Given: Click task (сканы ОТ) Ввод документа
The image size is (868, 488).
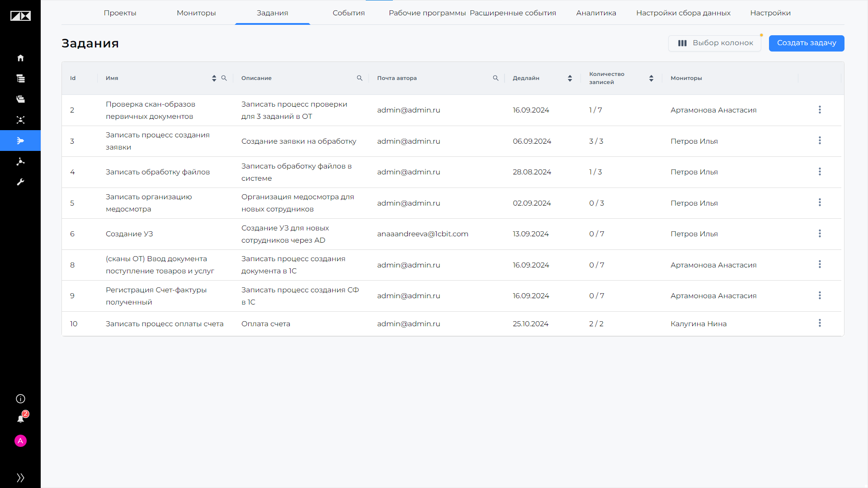Looking at the screenshot, I should coord(160,265).
